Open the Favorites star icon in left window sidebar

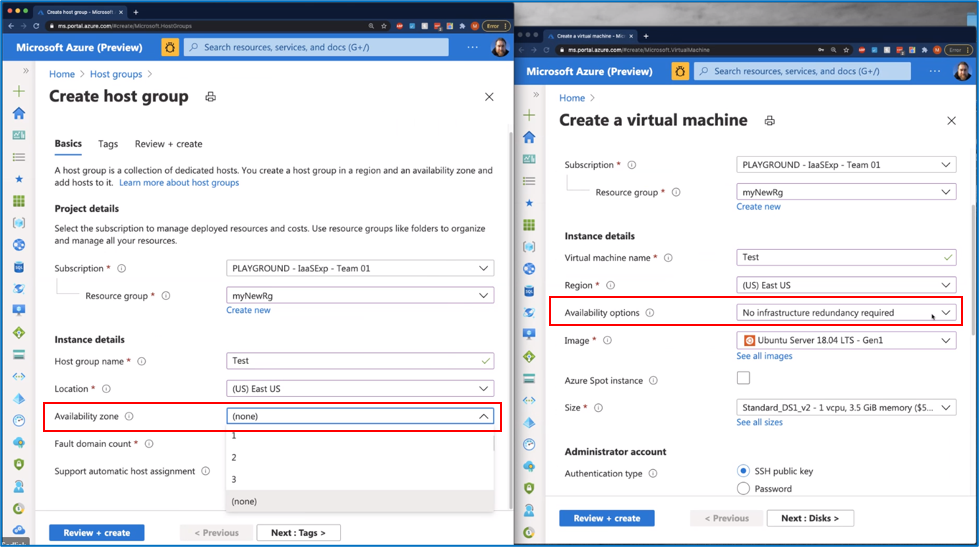(19, 179)
